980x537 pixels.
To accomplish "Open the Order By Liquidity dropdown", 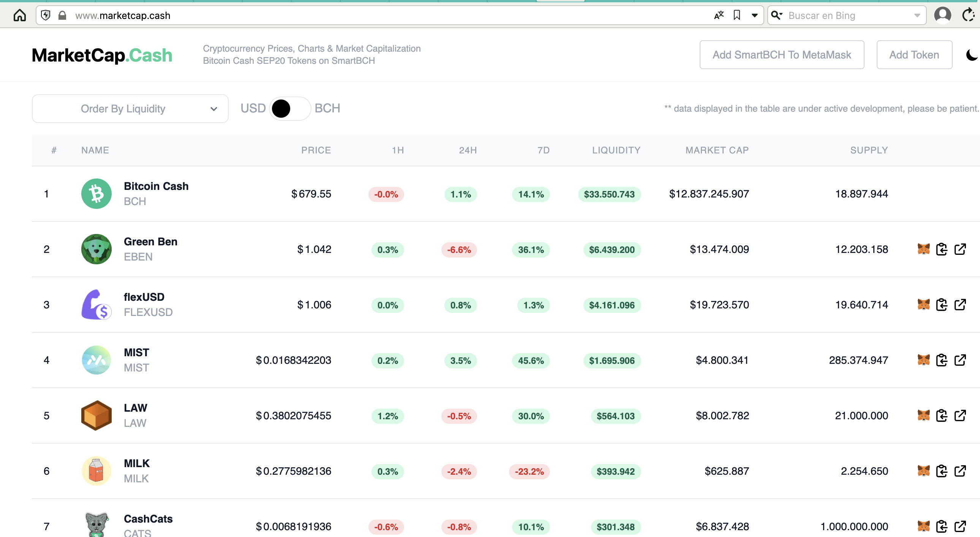I will click(130, 109).
